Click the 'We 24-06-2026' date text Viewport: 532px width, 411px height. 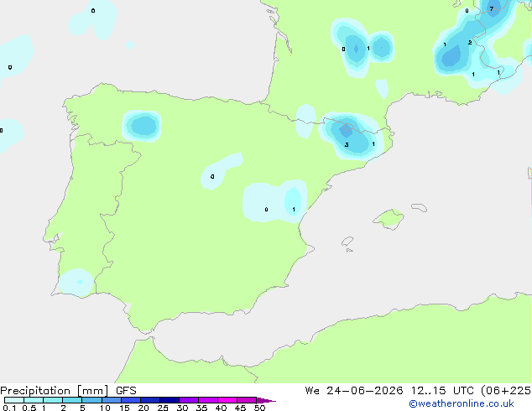[x=354, y=391]
